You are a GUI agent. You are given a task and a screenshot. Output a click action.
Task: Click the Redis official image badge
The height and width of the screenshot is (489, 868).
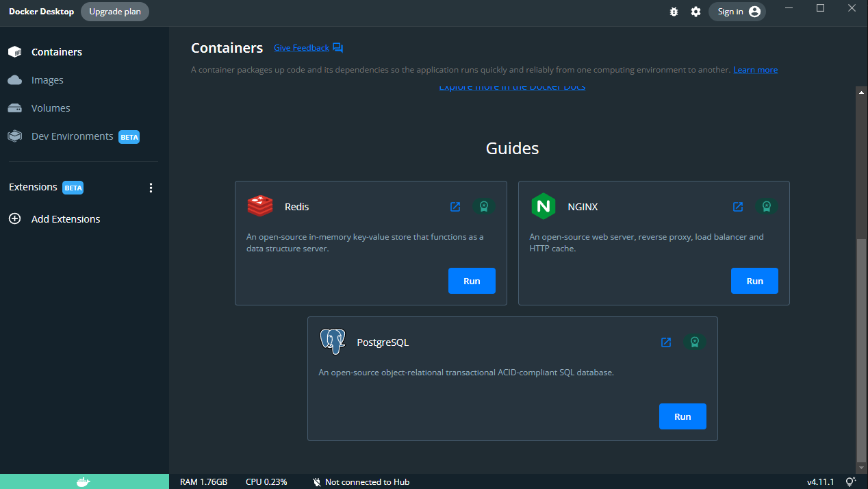pos(484,207)
